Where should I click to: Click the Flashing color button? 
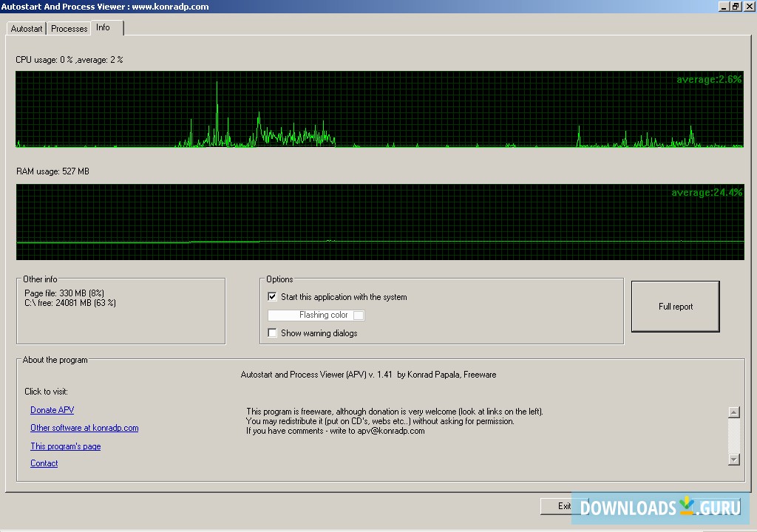pyautogui.click(x=316, y=315)
